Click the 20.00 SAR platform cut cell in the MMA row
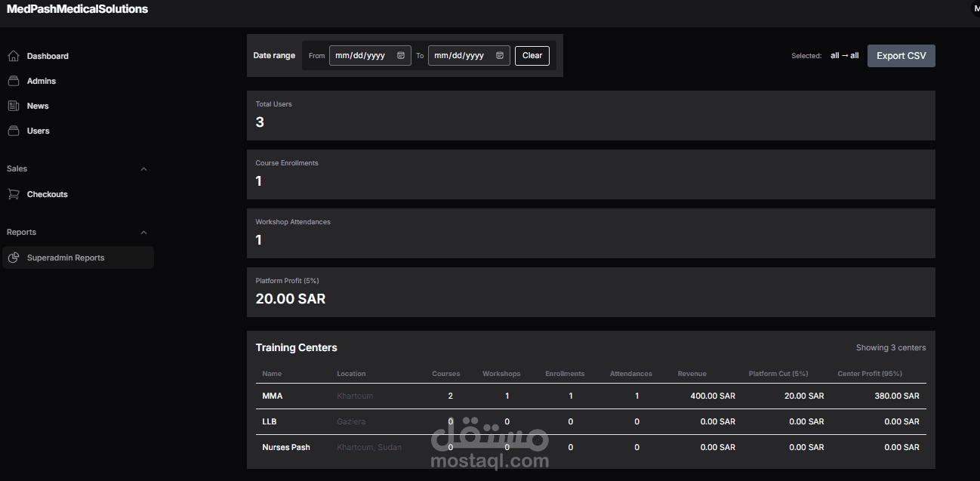 804,396
